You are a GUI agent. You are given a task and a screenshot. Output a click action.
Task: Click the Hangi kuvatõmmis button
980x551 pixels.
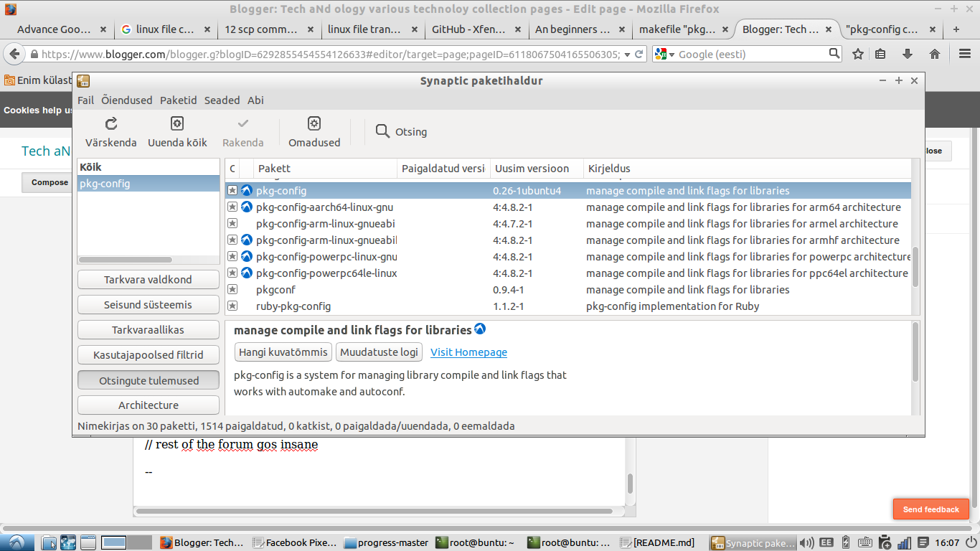283,352
